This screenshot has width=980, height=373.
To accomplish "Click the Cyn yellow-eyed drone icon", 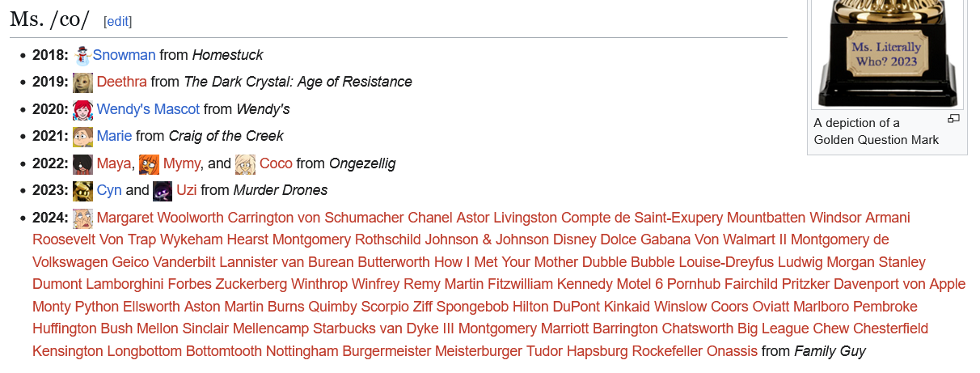I will click(82, 191).
